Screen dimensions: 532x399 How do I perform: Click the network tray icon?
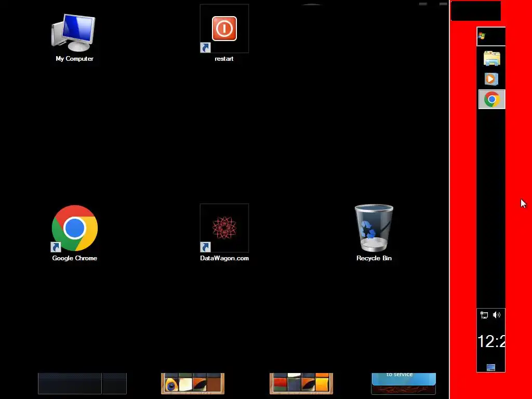coord(484,315)
